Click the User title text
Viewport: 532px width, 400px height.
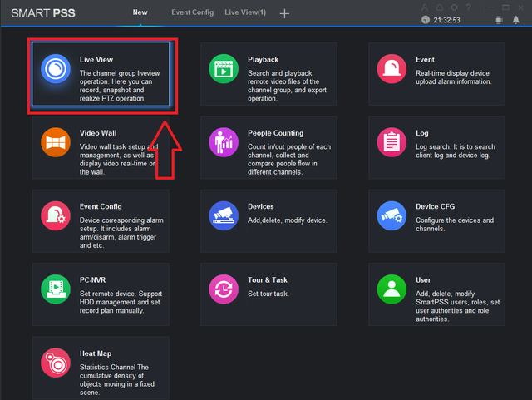tap(423, 280)
